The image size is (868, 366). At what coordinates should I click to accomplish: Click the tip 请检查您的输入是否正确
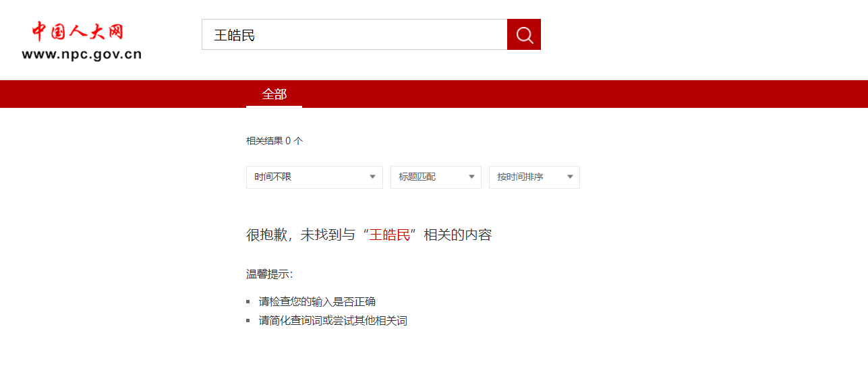click(x=317, y=301)
